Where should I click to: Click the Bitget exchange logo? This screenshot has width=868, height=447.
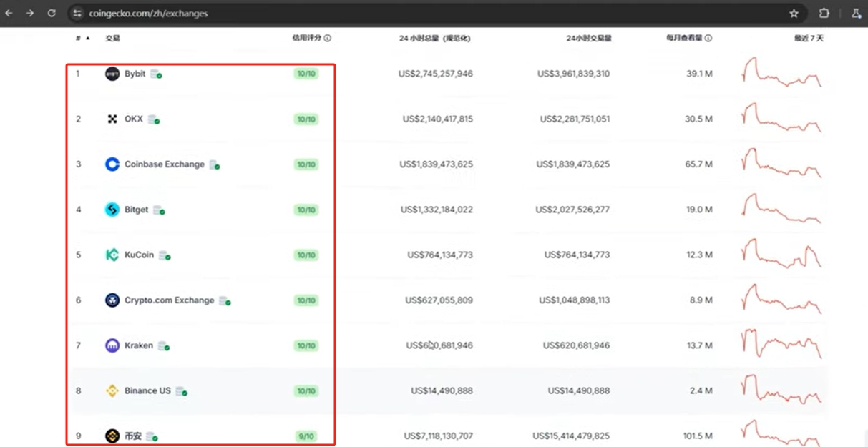112,210
